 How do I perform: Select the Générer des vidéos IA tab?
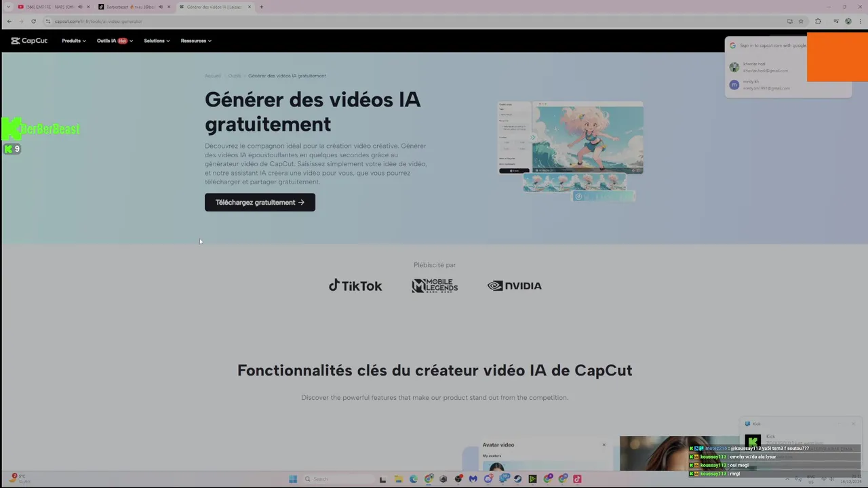coord(216,7)
